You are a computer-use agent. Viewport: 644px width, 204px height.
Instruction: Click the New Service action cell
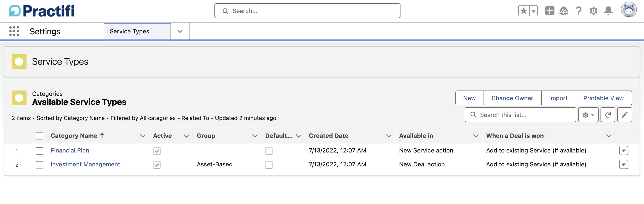pyautogui.click(x=426, y=150)
